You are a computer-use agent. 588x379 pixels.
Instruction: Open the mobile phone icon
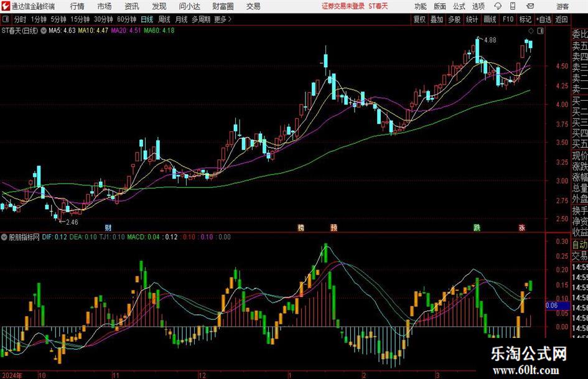(x=513, y=6)
